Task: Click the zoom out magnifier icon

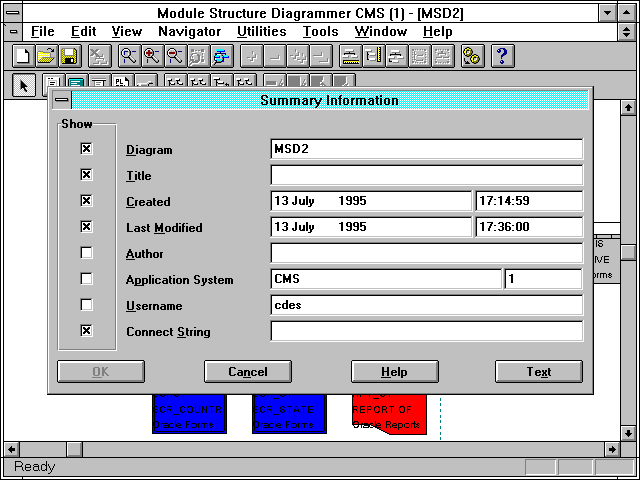Action: pyautogui.click(x=174, y=57)
